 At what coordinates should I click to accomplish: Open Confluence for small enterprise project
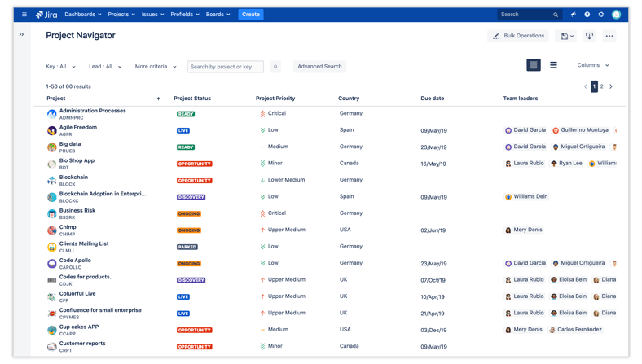100,310
